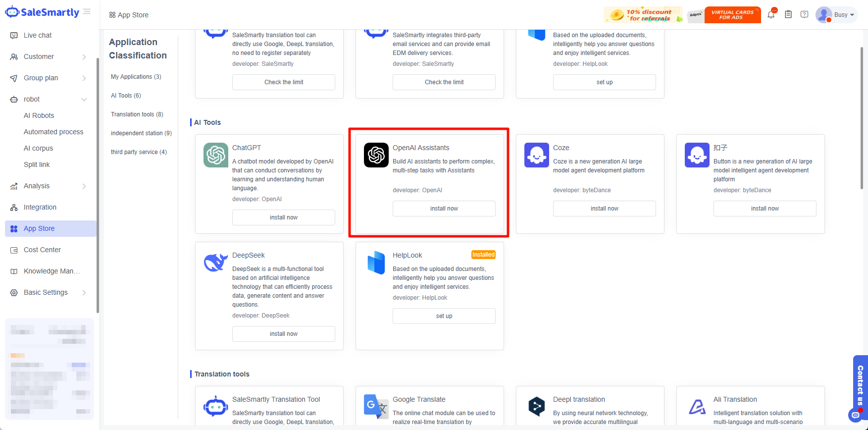Click the "developer: byteDance" text under Coze
This screenshot has height=430, width=868.
(x=582, y=190)
